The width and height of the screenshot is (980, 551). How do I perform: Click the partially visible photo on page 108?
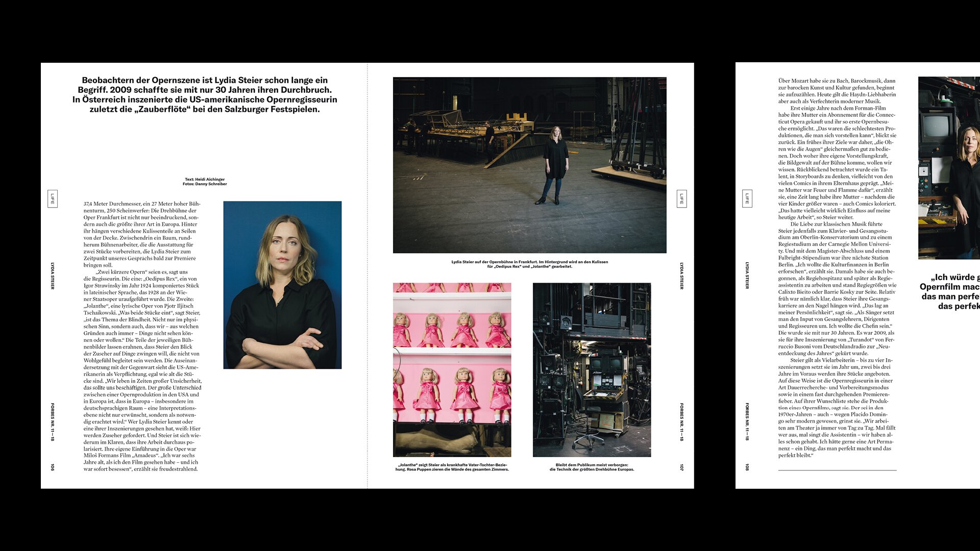coord(948,168)
